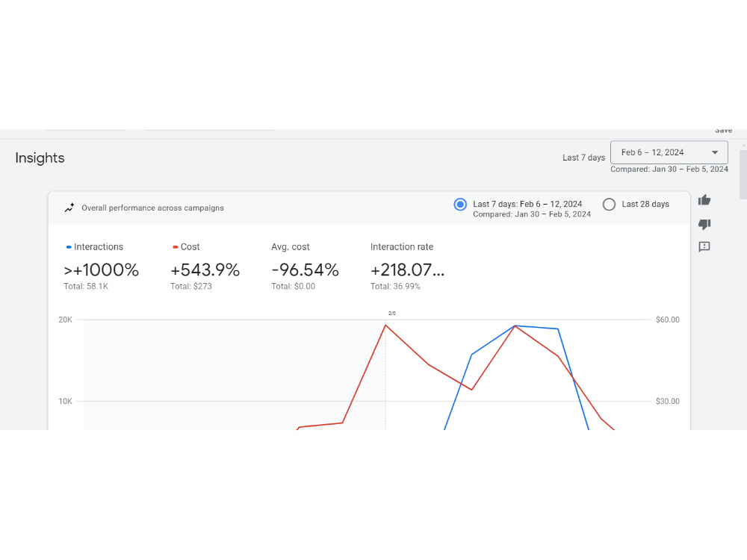Click the Overall performance across campaigns label
This screenshot has height=560, width=747.
152,208
